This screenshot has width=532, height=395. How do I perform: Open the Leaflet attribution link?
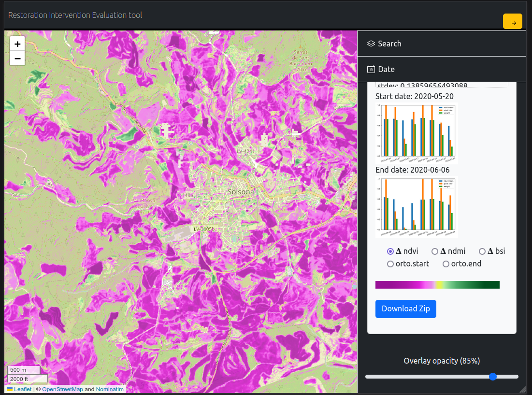22,389
